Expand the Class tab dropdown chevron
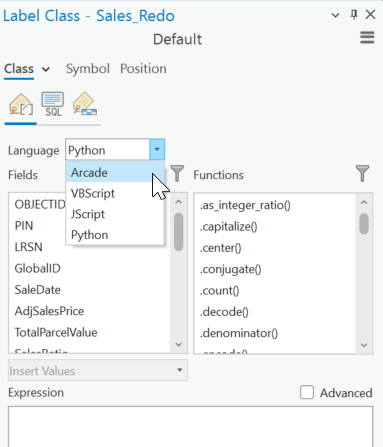Viewport: 383px width, 447px height. tap(46, 69)
